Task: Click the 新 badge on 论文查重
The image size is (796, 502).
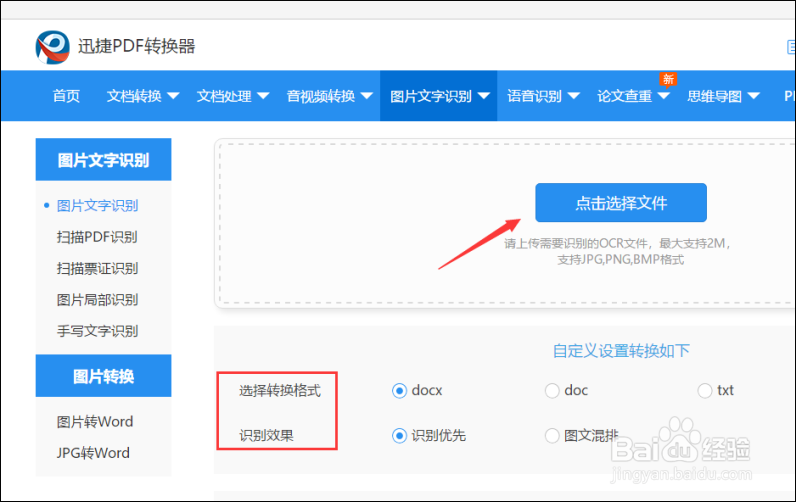Action: point(668,79)
